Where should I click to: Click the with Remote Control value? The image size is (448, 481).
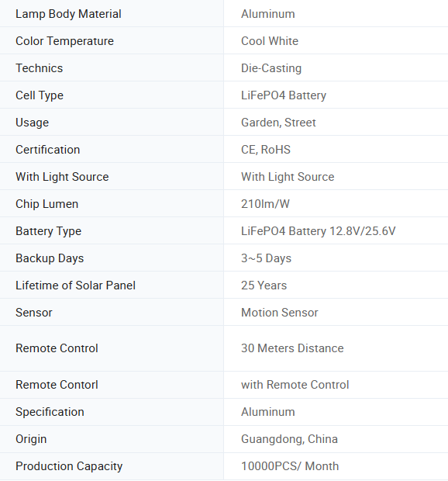295,385
